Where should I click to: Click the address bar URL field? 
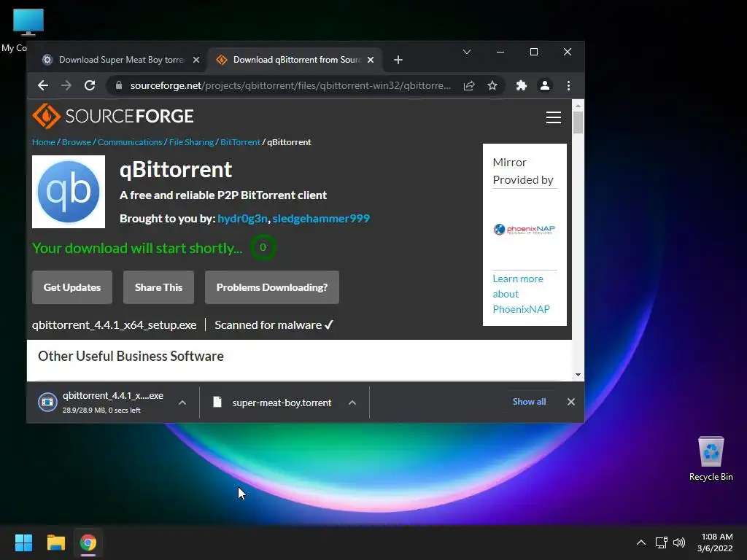coord(290,86)
